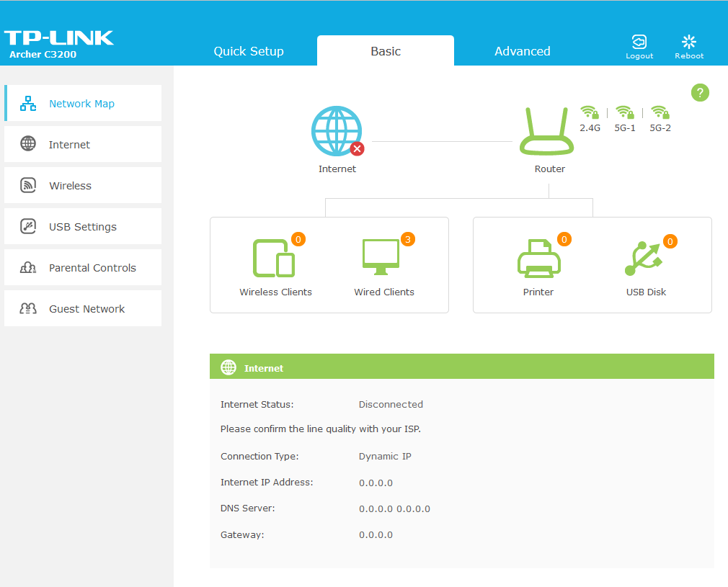Click the Printer icon
Viewport: 728px width, 587px height.
[x=538, y=259]
